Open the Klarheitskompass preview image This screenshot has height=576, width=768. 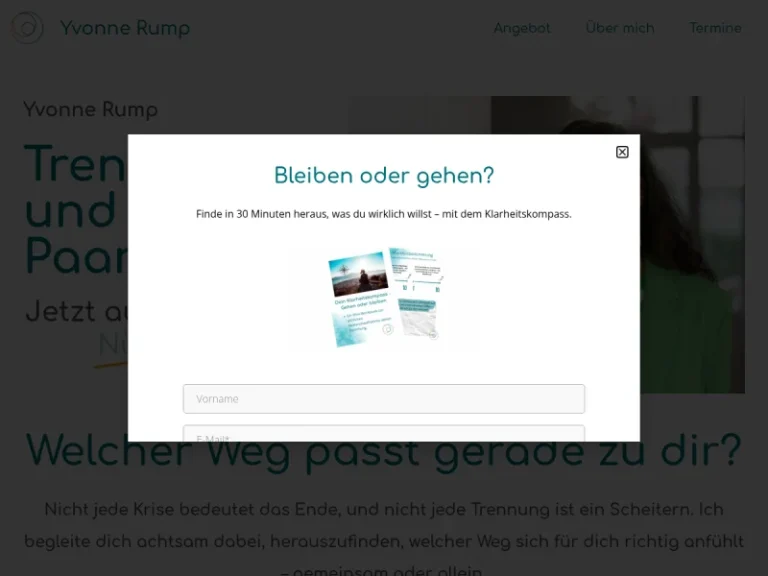[x=385, y=298]
